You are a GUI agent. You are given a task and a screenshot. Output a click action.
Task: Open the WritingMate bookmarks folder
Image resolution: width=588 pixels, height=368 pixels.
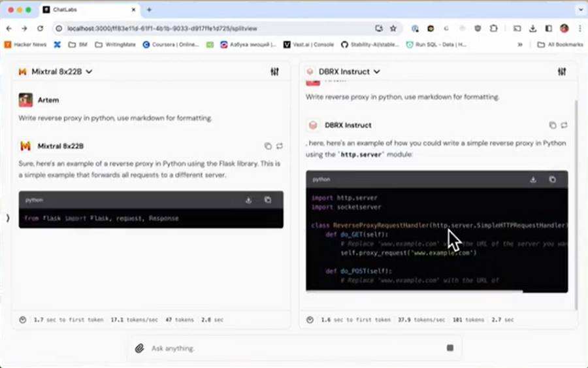click(115, 44)
